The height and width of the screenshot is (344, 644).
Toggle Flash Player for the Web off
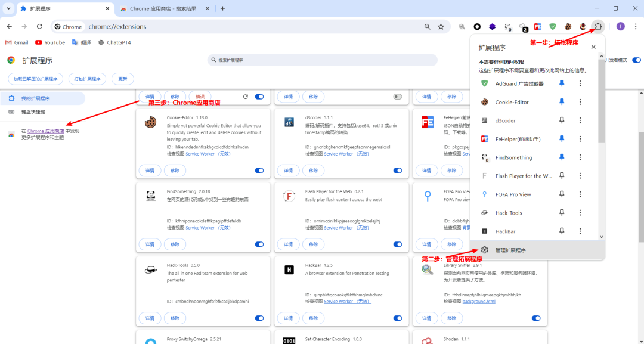point(398,244)
